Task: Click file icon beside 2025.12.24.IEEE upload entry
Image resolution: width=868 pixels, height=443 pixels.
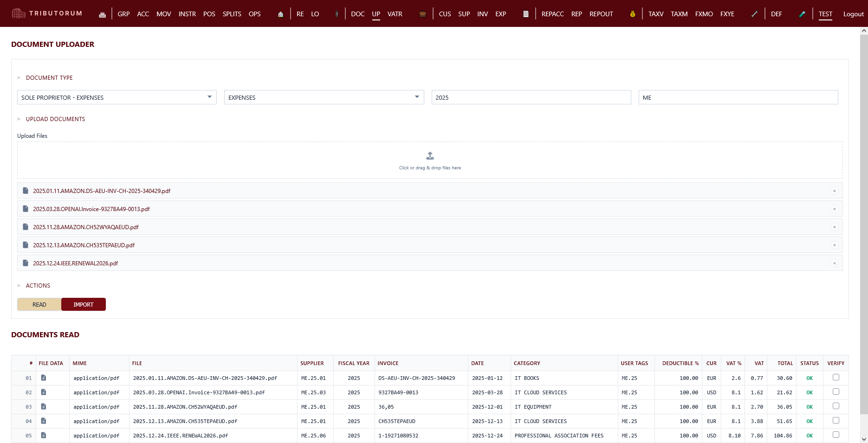Action: pyautogui.click(x=26, y=263)
